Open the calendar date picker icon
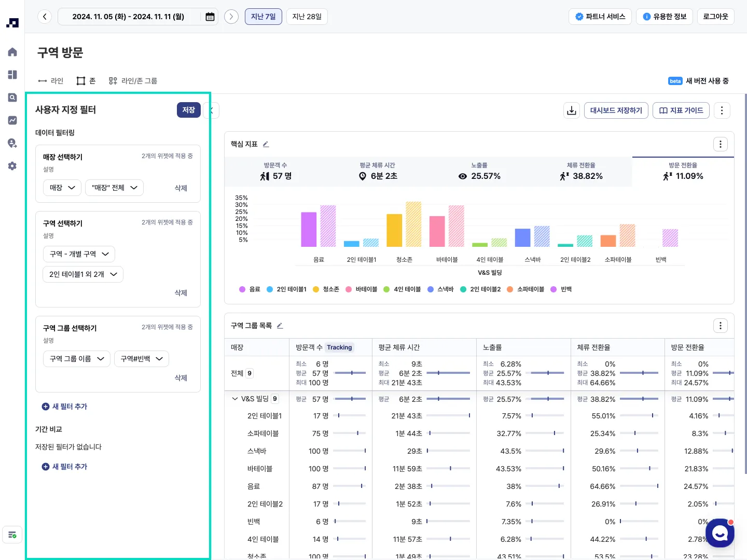 pyautogui.click(x=210, y=17)
